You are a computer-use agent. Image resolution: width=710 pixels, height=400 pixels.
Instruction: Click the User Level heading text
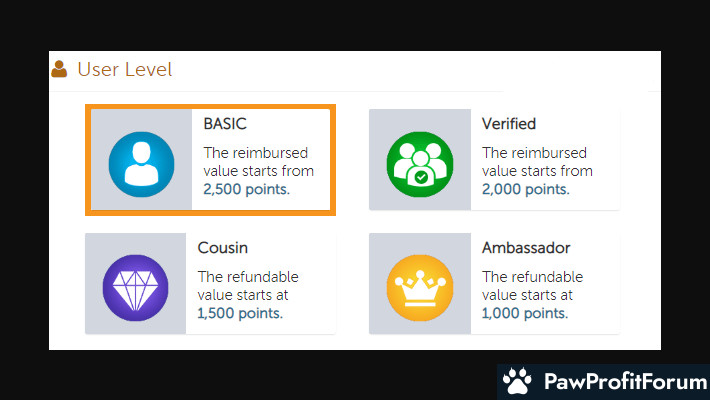tap(125, 69)
